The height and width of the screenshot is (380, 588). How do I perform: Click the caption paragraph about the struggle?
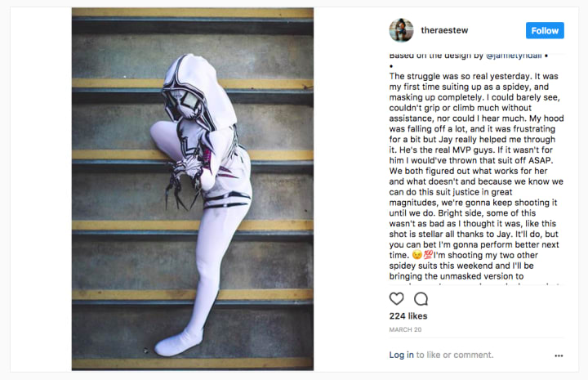[x=476, y=177]
